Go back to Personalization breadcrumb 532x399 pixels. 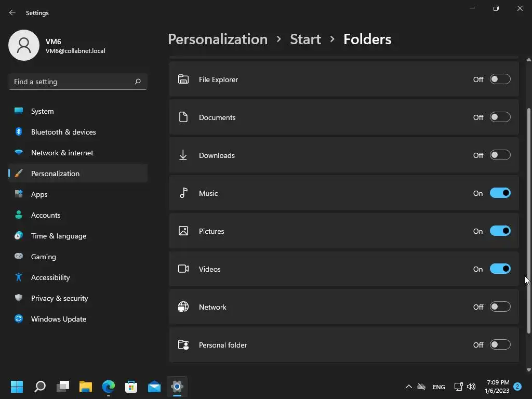[218, 39]
